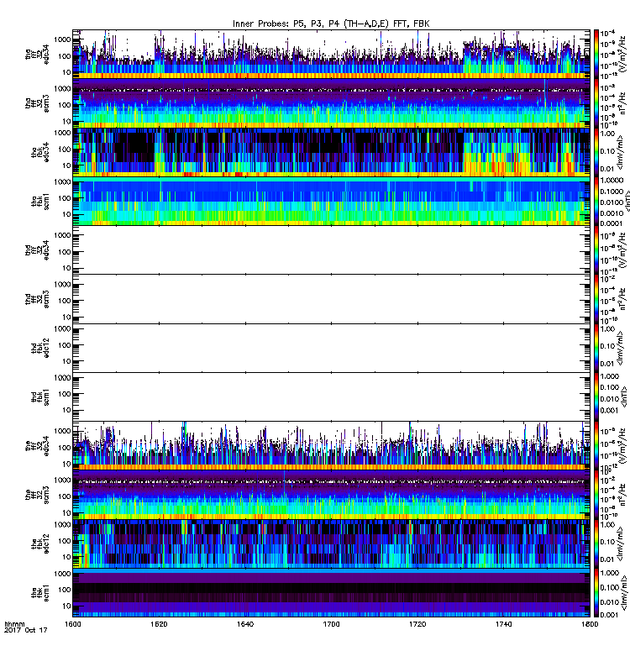The height and width of the screenshot is (672, 630).
Task: Click the color bar beside the fbk scm1 panel
Action: (596, 593)
